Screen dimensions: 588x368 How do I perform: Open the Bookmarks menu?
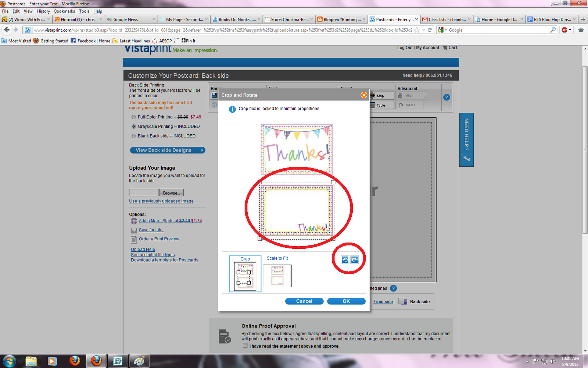click(x=64, y=11)
